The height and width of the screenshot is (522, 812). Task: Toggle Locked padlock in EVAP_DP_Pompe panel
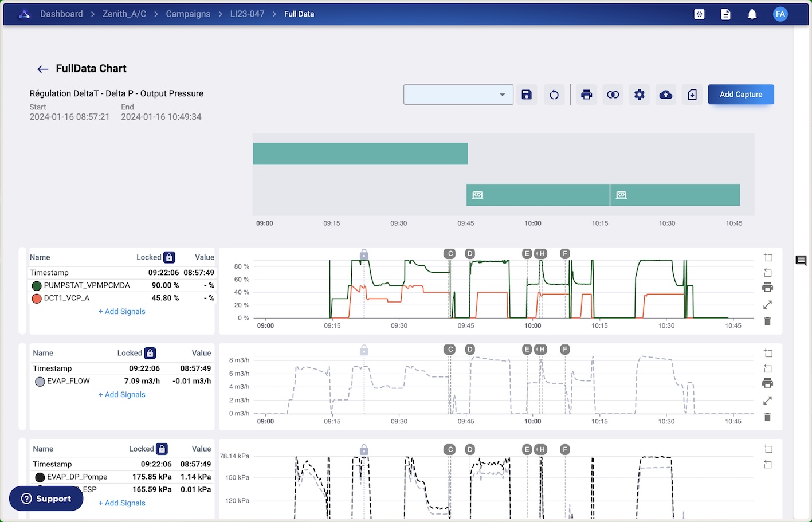click(162, 449)
